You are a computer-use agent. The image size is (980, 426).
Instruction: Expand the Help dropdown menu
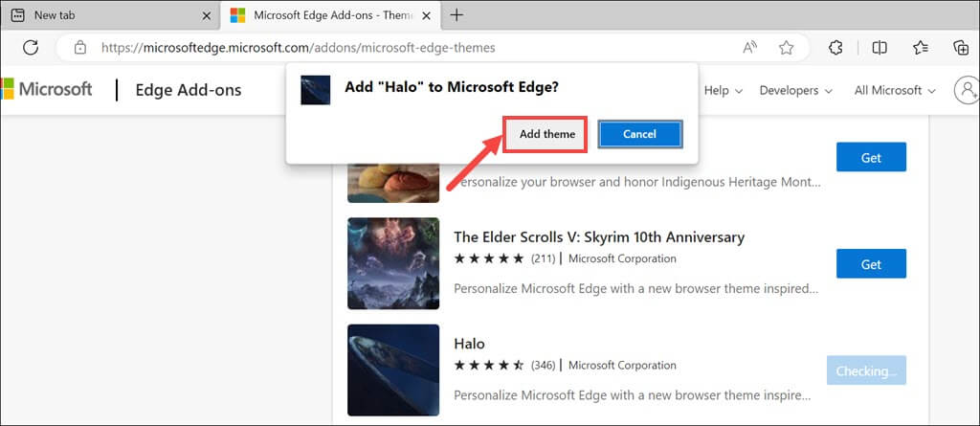pos(724,90)
